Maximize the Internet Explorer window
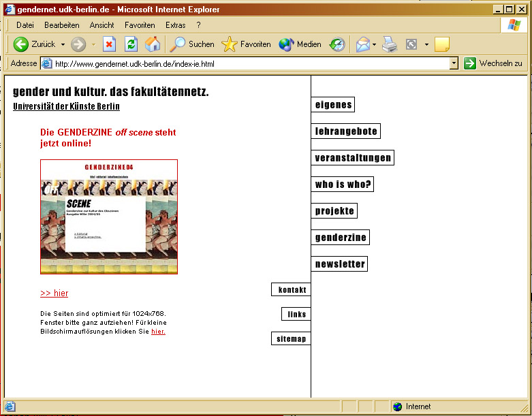The width and height of the screenshot is (532, 416). [509, 9]
